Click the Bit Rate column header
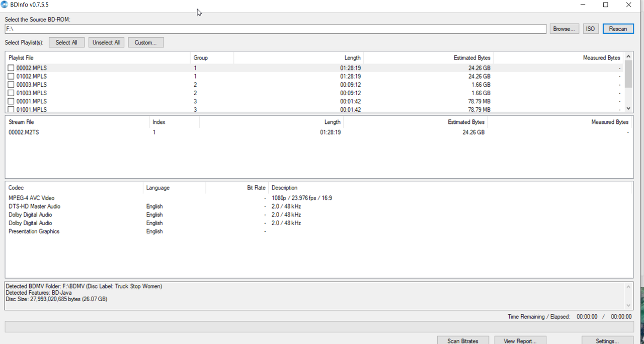Image resolution: width=644 pixels, height=344 pixels. 237,188
